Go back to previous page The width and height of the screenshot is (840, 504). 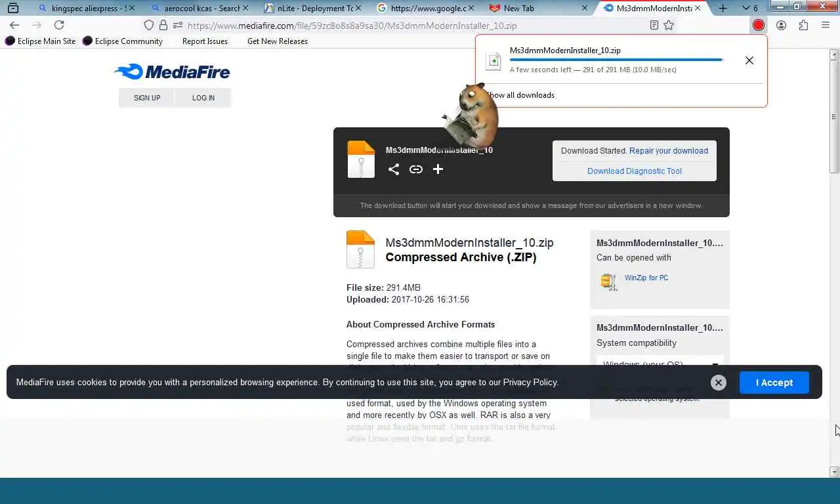pos(14,25)
